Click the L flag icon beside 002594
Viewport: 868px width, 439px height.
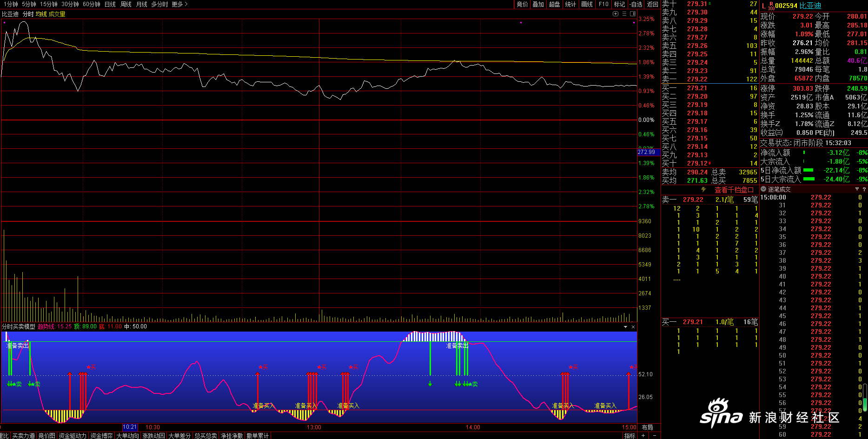point(763,6)
